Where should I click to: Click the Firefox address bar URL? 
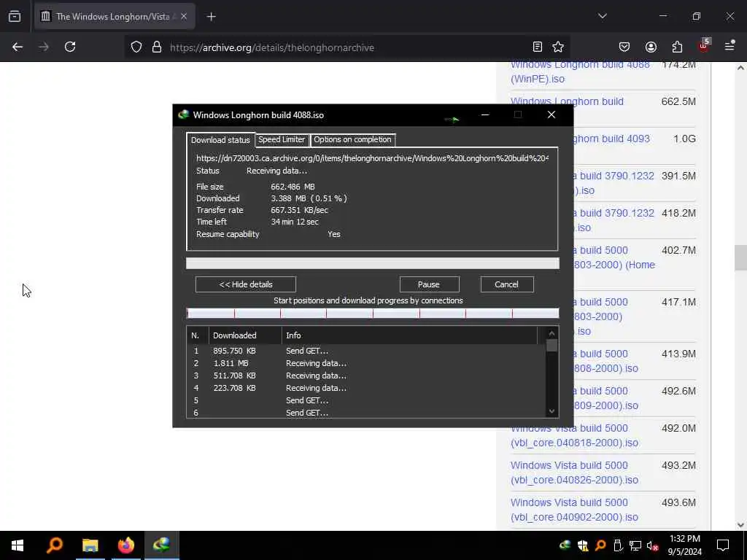point(272,47)
